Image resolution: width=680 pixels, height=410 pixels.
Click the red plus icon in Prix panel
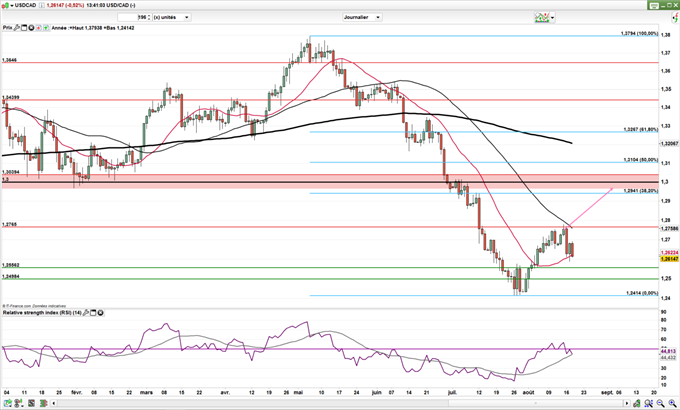click(39, 28)
